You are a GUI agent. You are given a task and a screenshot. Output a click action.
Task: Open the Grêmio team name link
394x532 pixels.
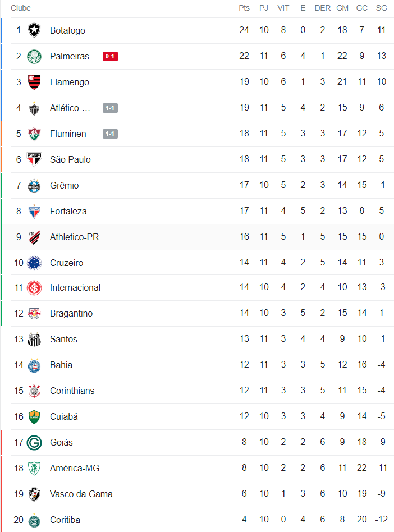point(64,185)
